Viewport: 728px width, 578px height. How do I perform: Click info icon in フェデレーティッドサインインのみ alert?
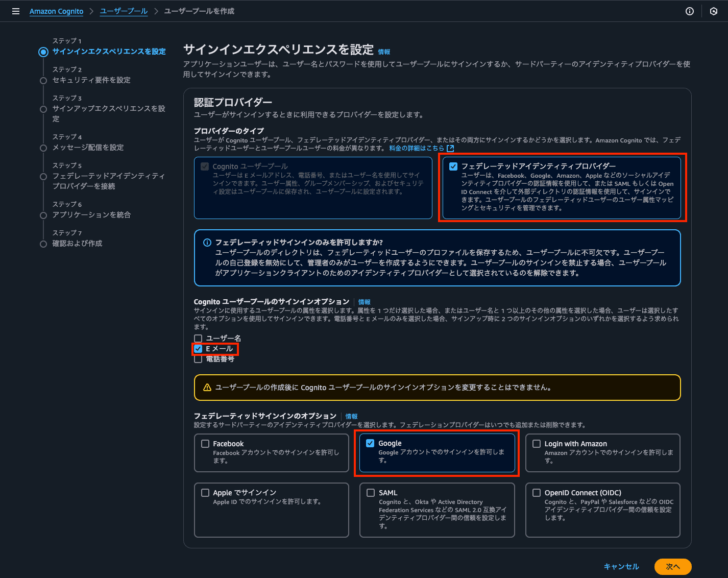[207, 243]
